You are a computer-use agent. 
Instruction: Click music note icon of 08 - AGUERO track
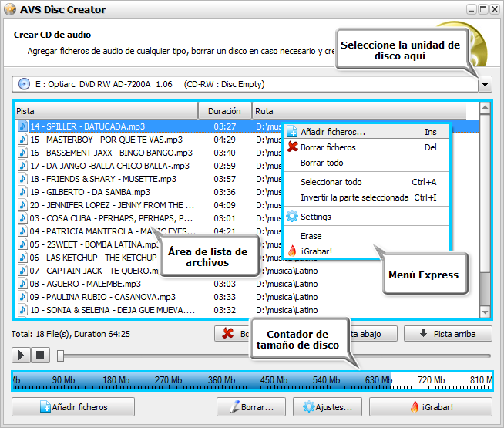[22, 284]
